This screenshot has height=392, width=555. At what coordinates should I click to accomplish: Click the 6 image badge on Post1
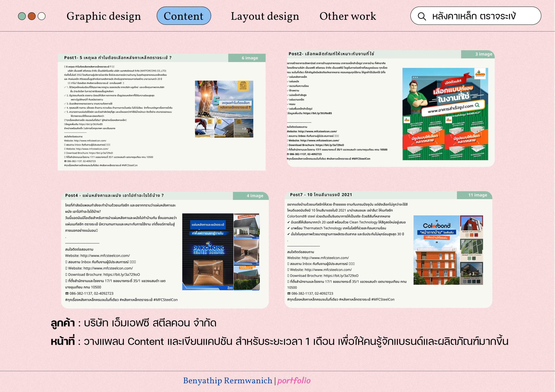click(249, 58)
